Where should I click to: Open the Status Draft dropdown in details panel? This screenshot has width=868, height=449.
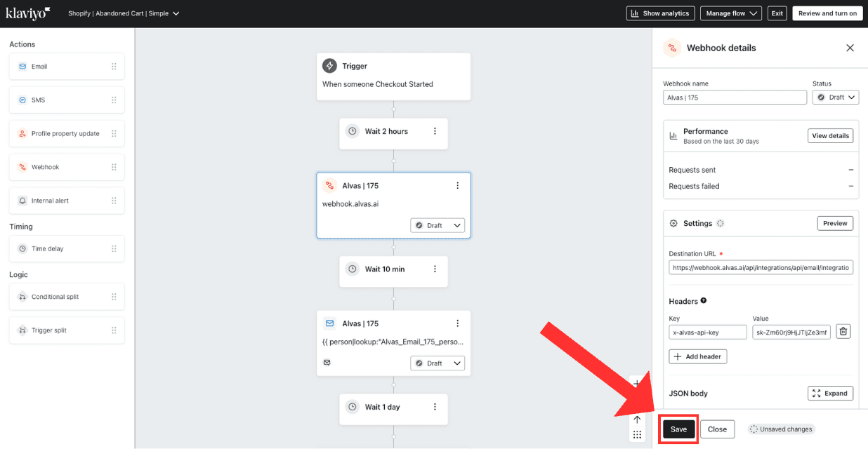coord(836,98)
